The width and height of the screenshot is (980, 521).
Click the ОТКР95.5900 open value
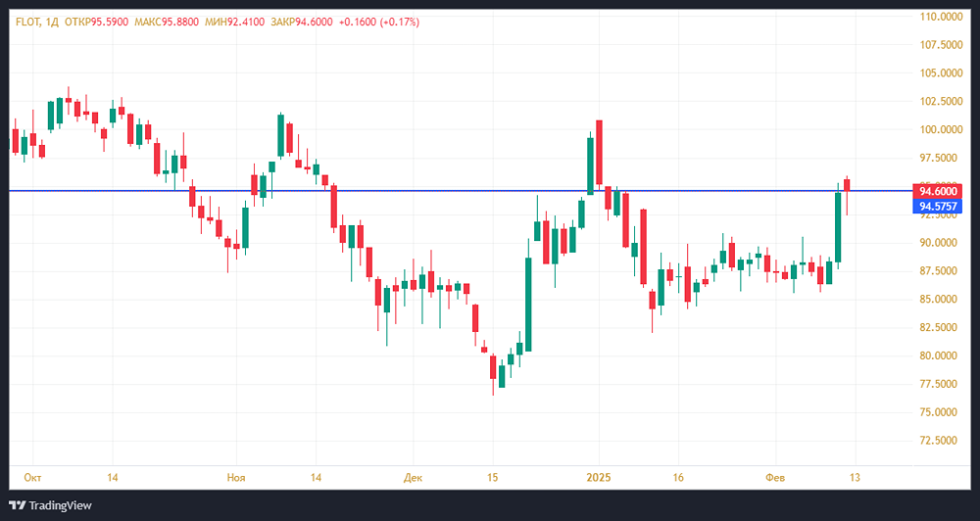95,22
